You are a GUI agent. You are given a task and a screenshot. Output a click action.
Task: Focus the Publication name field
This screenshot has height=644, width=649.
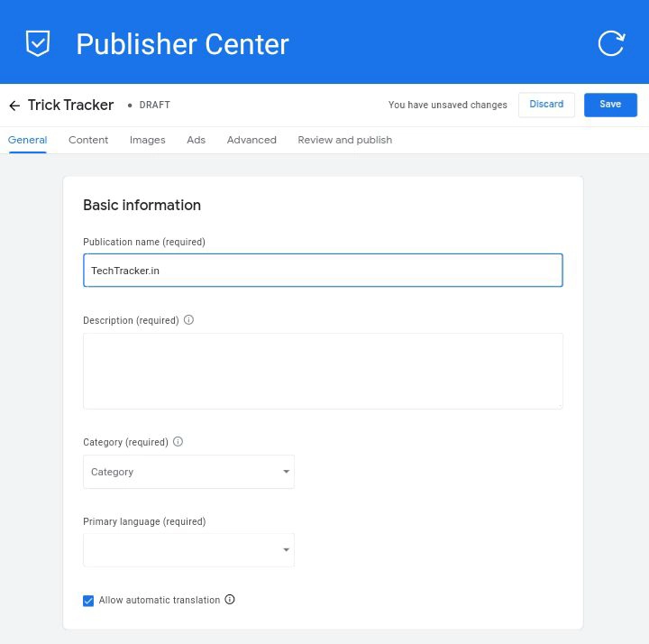click(x=323, y=271)
